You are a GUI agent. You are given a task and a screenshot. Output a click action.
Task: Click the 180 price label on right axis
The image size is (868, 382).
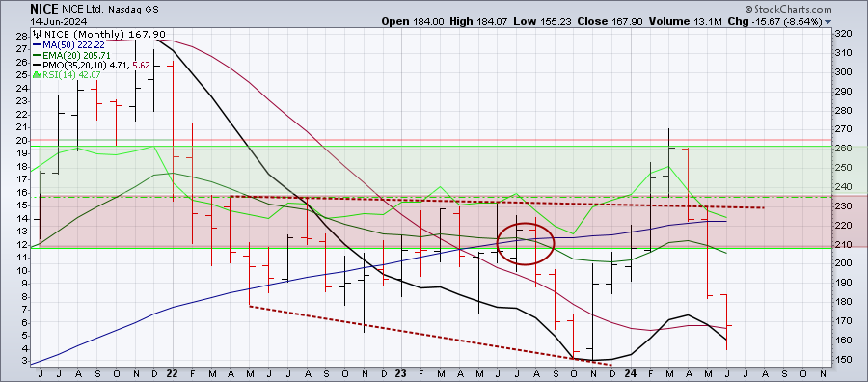843,302
